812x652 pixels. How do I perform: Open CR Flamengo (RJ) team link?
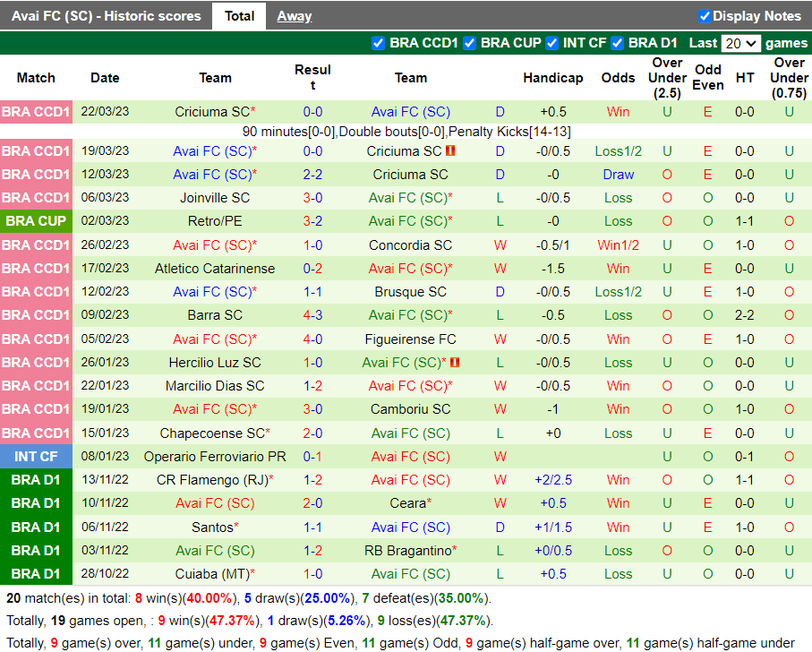(x=213, y=480)
